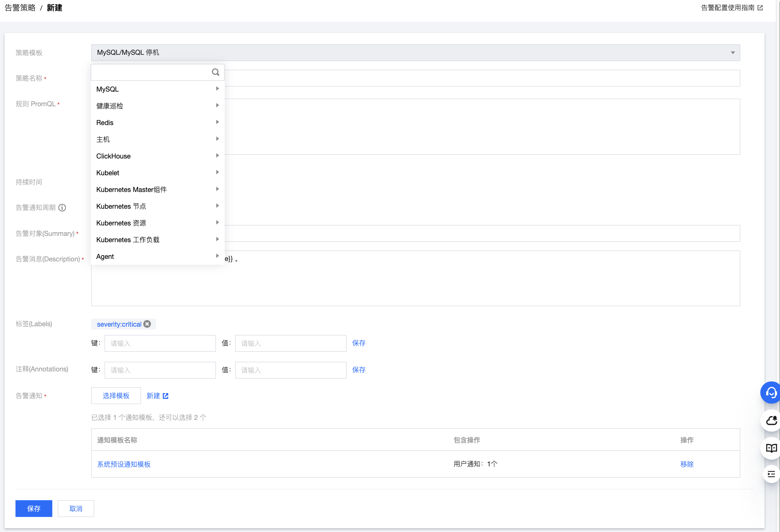Select 健康巡检 in the template list
This screenshot has height=532, width=780.
158,106
